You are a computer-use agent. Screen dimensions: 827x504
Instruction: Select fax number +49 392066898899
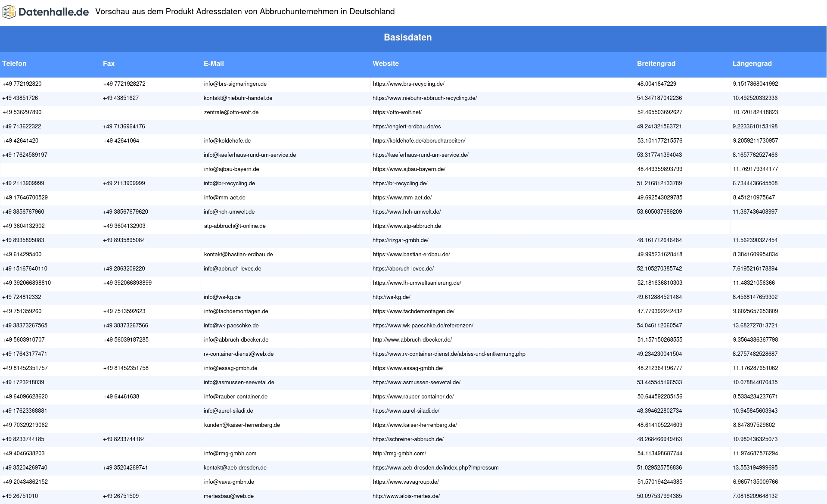pos(127,283)
